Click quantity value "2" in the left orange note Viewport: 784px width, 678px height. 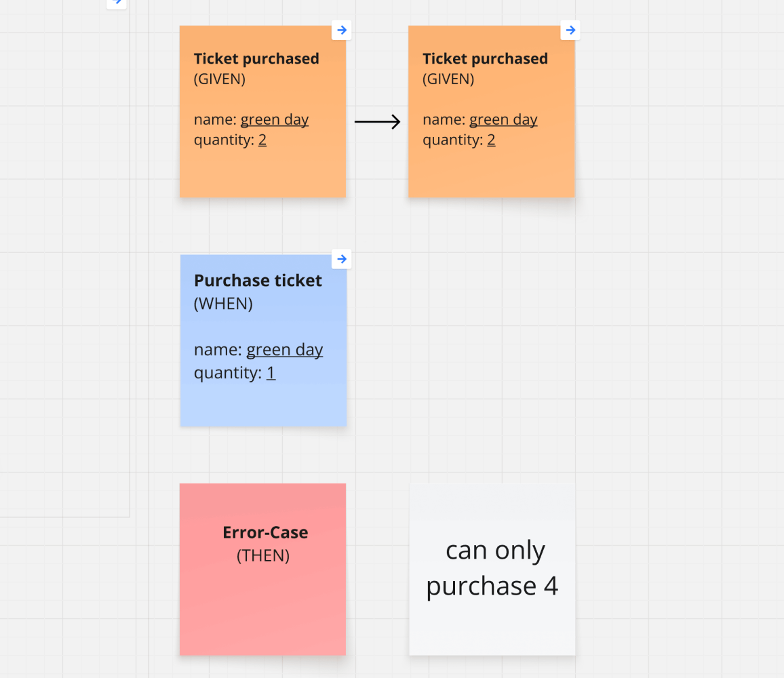(262, 140)
